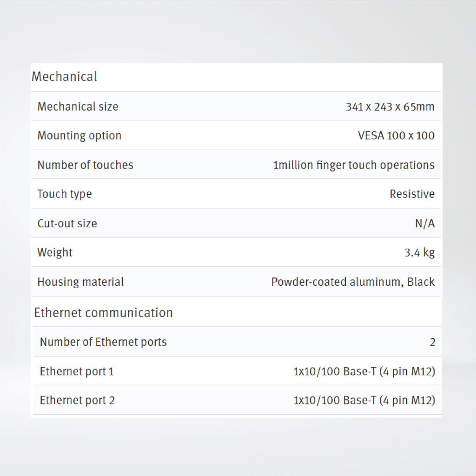
Task: Select the Cut-out size label
Action: click(67, 224)
